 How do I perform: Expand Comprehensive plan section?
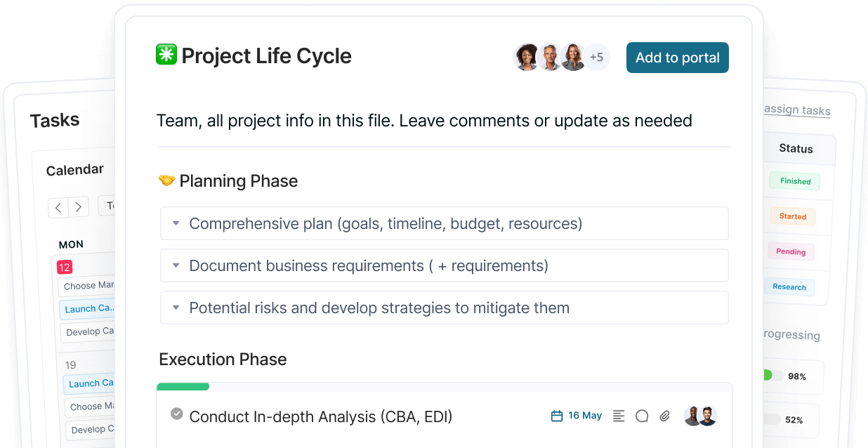pyautogui.click(x=444, y=223)
